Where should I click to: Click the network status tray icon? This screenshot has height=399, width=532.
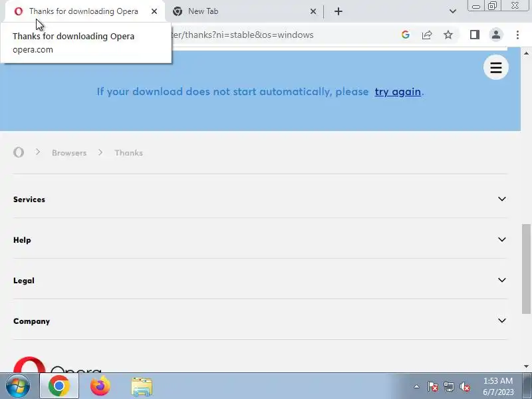tap(448, 386)
